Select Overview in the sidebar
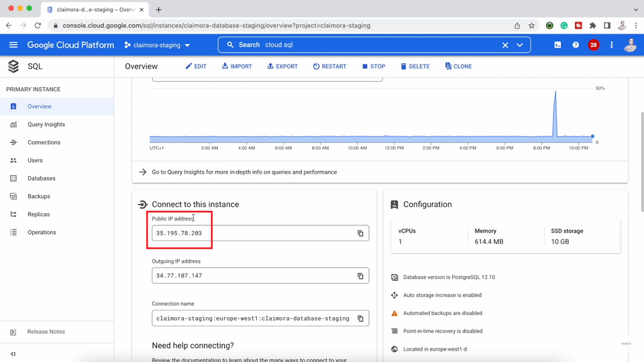Image resolution: width=644 pixels, height=362 pixels. [x=56, y=107]
